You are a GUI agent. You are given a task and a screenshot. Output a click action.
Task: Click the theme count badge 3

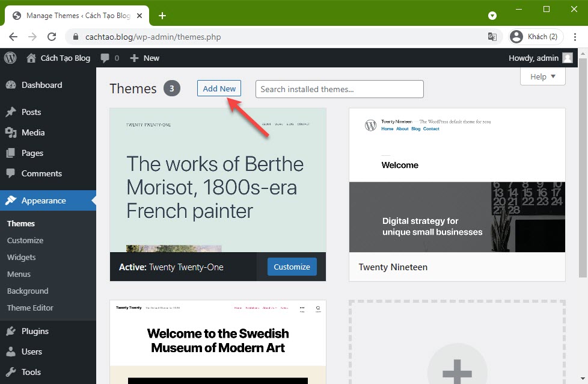(x=172, y=88)
